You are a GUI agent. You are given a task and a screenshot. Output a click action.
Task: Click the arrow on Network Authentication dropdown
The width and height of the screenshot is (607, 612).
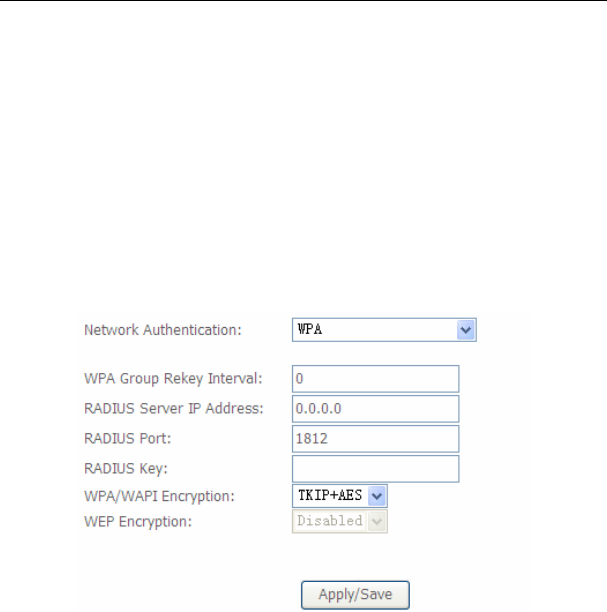click(x=465, y=330)
